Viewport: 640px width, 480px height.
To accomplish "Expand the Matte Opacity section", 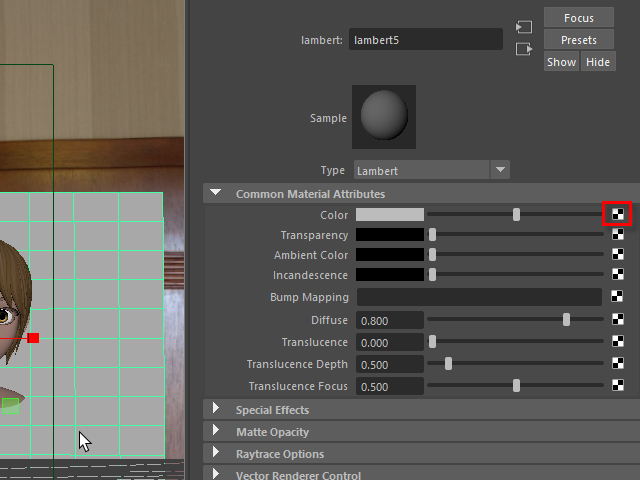I will [x=216, y=432].
